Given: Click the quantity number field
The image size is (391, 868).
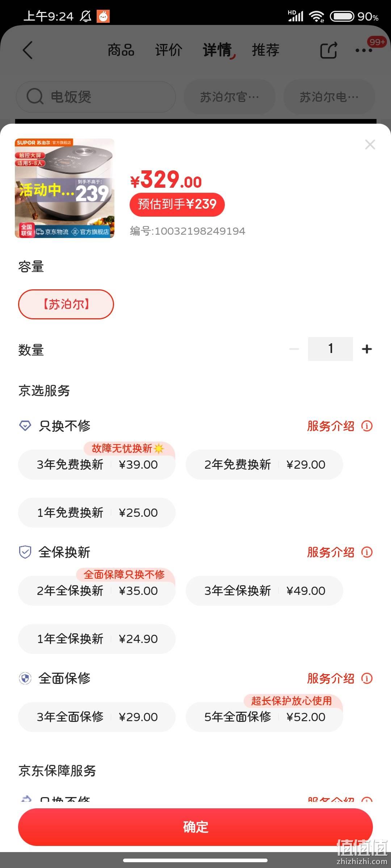Looking at the screenshot, I should (x=331, y=349).
